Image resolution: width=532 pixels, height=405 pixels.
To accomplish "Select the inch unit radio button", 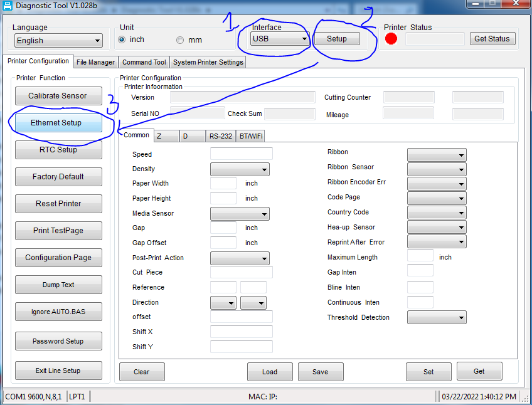I will (122, 39).
